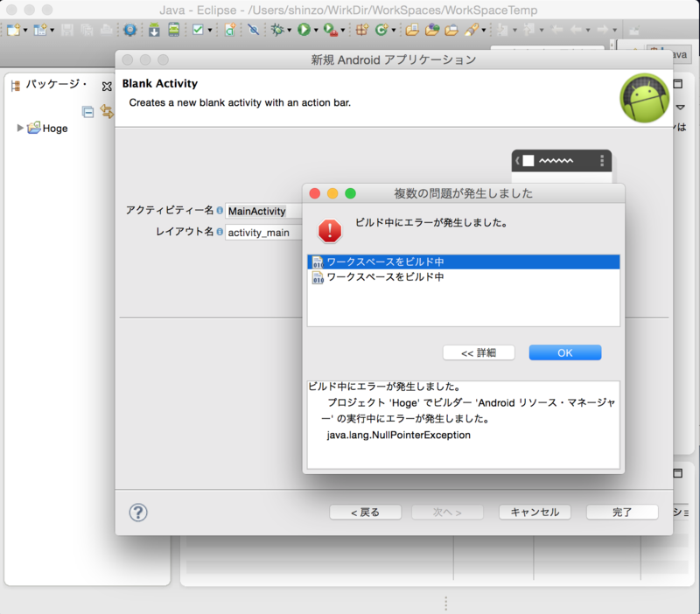Open the Run dropdown arrow
Viewport: 700px width, 614px height.
pyautogui.click(x=316, y=31)
